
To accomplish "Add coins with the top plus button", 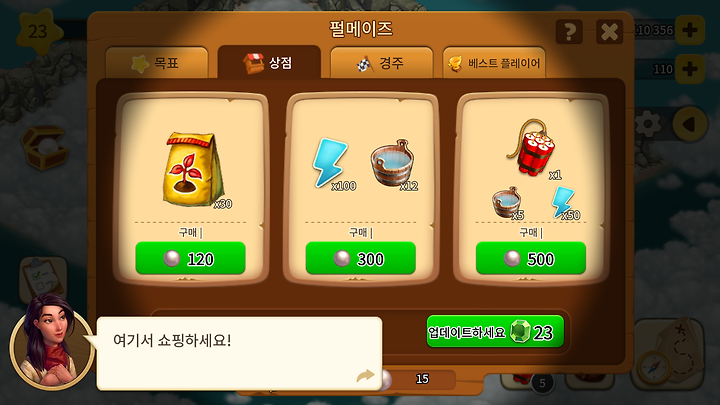I will [690, 30].
